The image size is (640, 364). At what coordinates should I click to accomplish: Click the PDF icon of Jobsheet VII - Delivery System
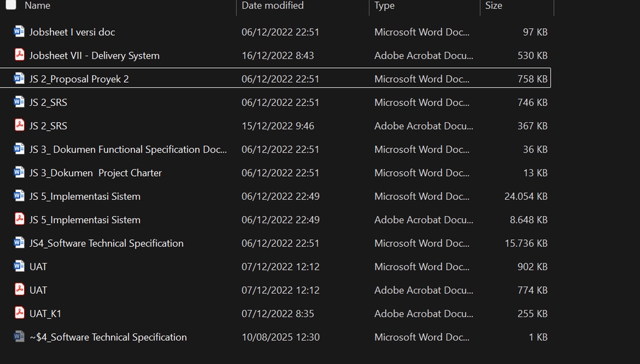pyautogui.click(x=19, y=55)
